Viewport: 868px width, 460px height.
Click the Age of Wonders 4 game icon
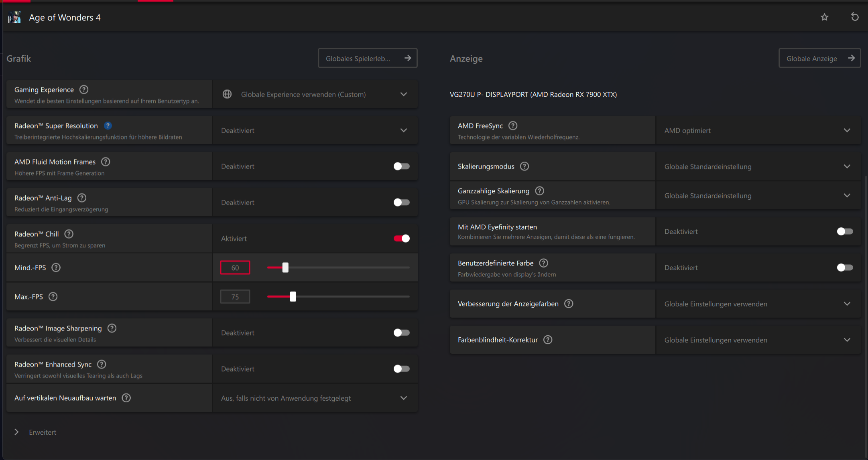click(14, 17)
